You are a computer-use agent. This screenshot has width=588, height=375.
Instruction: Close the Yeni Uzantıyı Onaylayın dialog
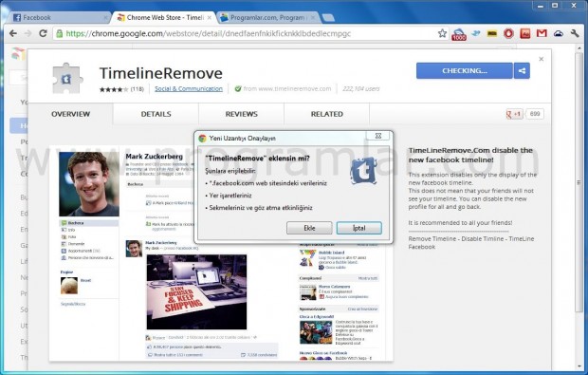pyautogui.click(x=378, y=136)
